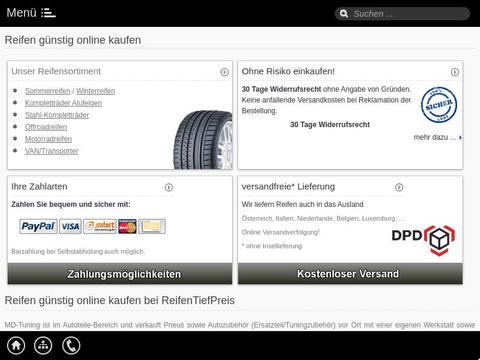Viewport: 480px width, 360px height.
Task: Click the VISA payment logo
Action: click(70, 226)
